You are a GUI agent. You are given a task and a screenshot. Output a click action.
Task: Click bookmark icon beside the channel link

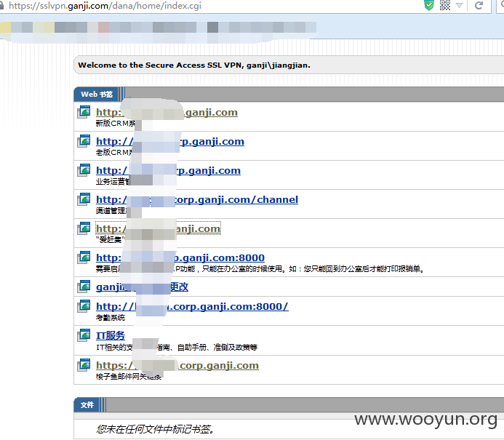tap(84, 199)
